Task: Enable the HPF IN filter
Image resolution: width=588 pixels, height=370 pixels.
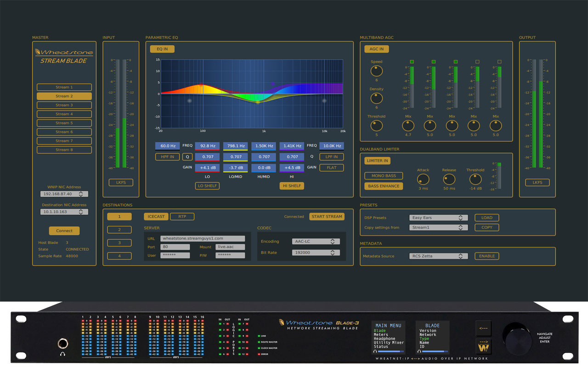Action: pos(168,157)
